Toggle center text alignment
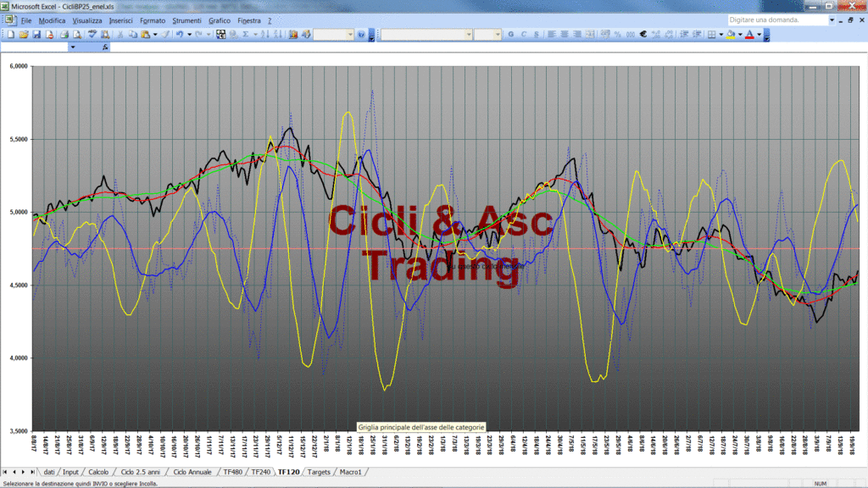 (x=564, y=34)
